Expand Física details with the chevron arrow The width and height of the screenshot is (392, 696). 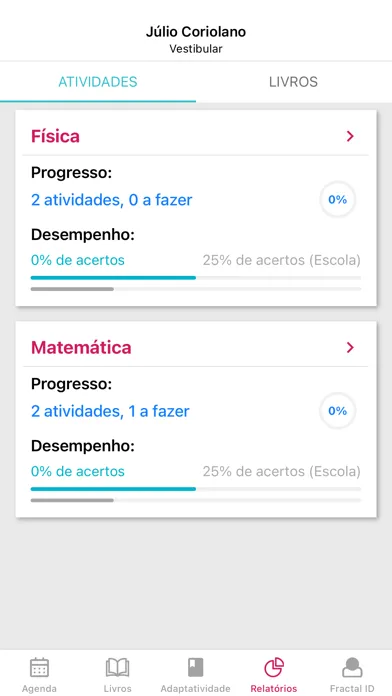click(350, 136)
